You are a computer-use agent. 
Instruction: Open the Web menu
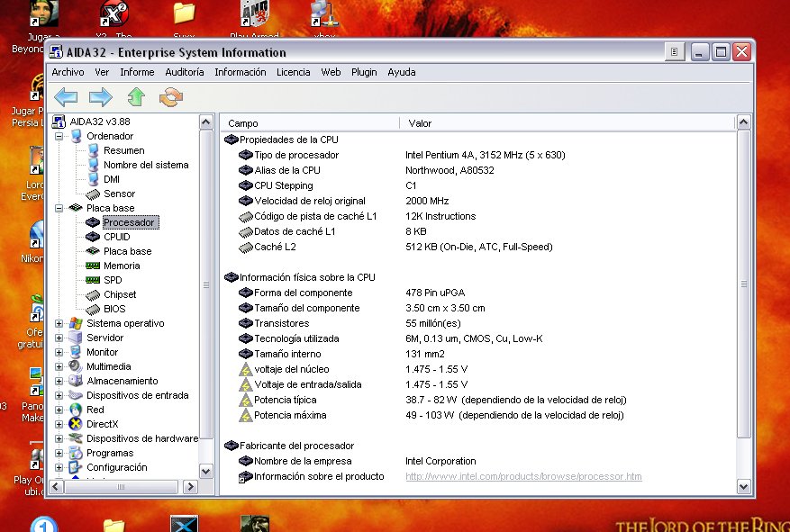pos(331,72)
